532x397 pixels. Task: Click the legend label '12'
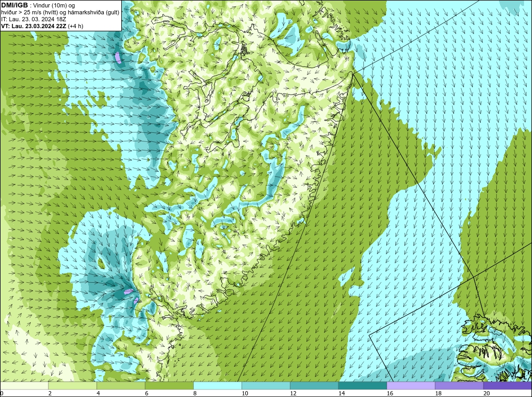click(293, 393)
